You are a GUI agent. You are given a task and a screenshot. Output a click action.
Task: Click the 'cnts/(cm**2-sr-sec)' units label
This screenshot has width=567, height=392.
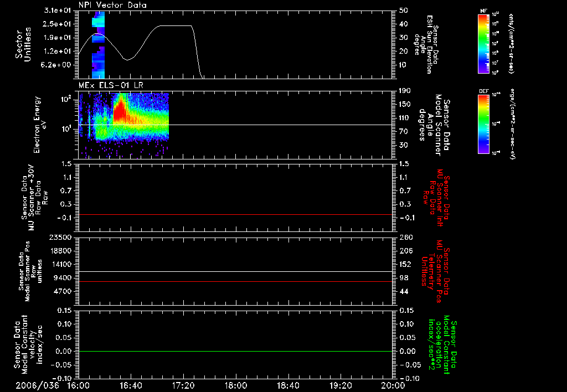click(511, 43)
